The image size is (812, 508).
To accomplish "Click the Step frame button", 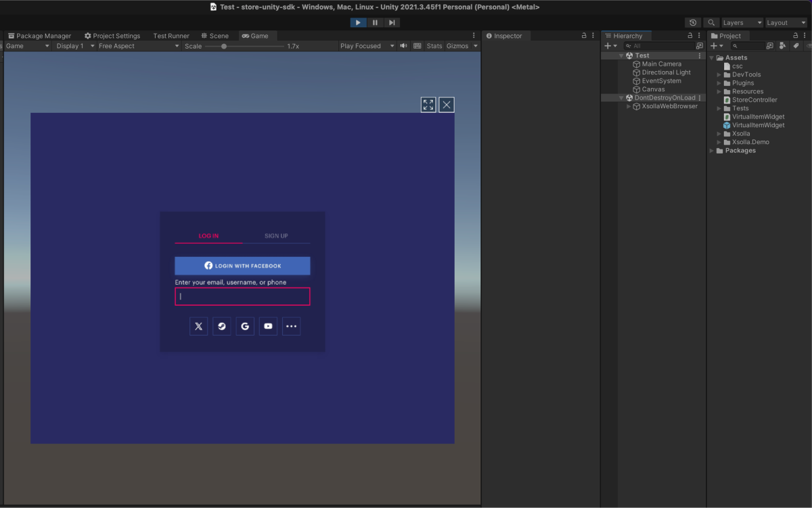I will (x=392, y=22).
